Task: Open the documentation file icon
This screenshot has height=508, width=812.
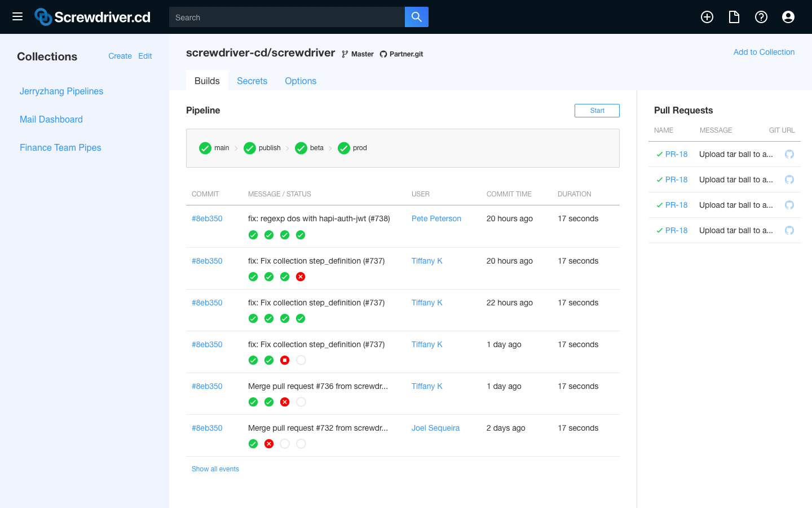Action: (x=734, y=17)
